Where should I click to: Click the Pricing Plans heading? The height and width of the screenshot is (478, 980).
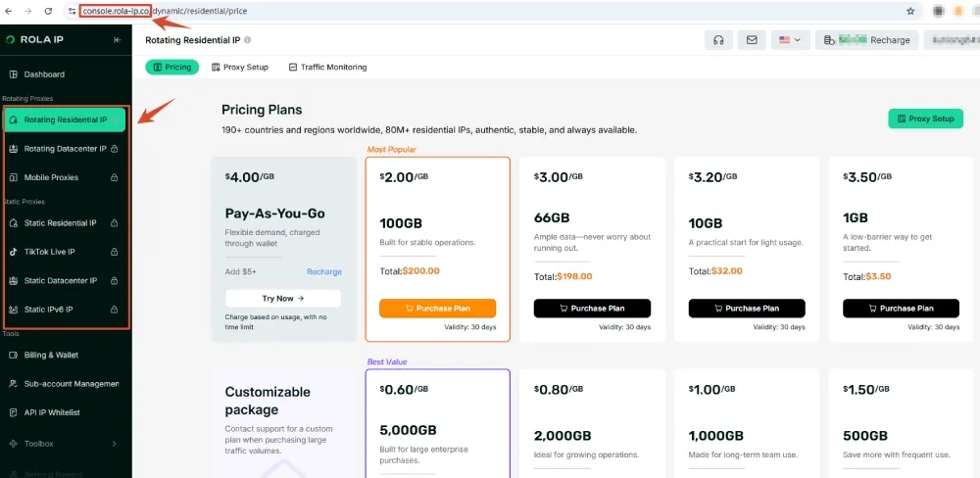(262, 110)
